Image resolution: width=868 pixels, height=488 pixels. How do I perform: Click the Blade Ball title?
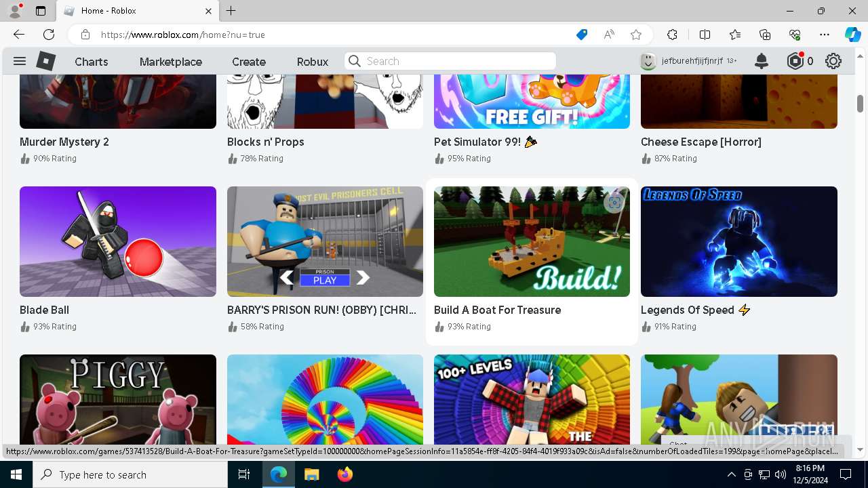coord(45,310)
